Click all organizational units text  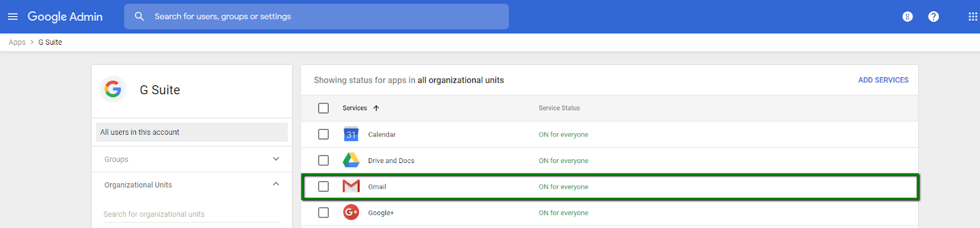click(x=461, y=80)
